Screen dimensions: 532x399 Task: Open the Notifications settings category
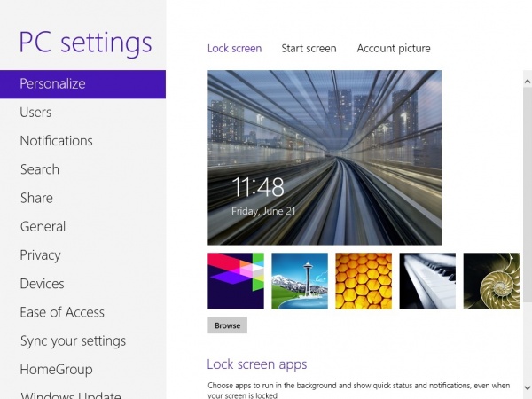57,141
